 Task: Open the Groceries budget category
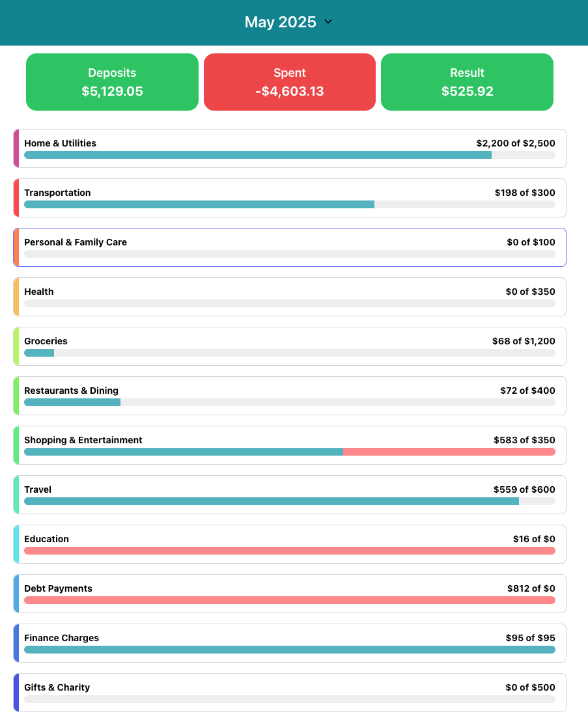289,346
